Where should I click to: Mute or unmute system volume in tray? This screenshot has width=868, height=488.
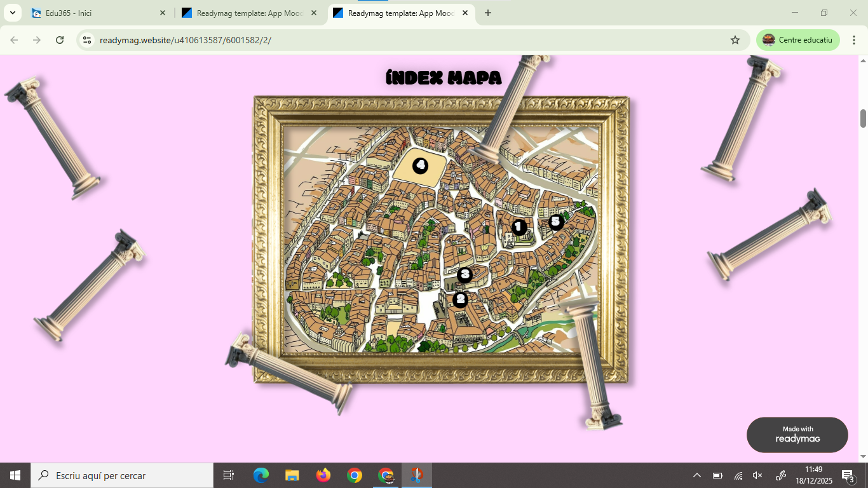(x=757, y=475)
